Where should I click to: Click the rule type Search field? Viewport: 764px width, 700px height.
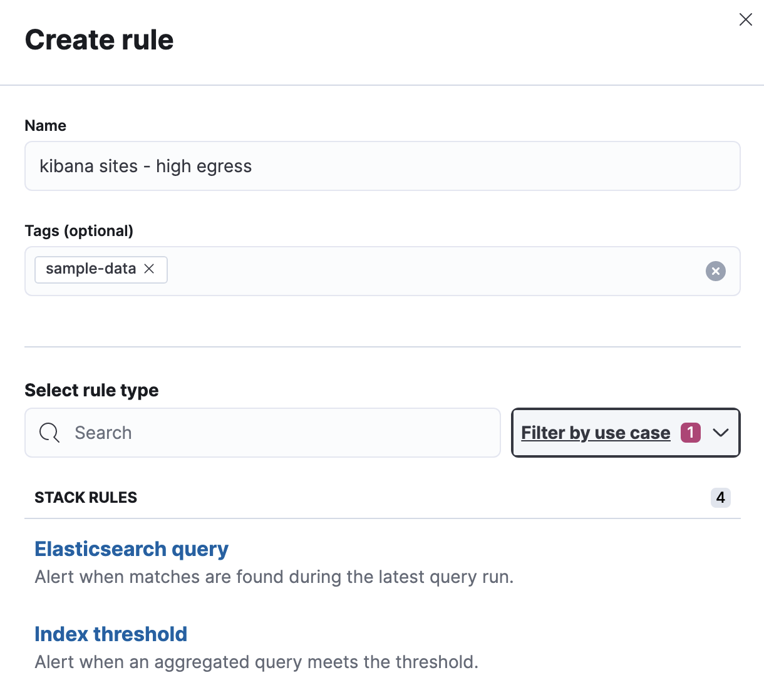tap(263, 433)
